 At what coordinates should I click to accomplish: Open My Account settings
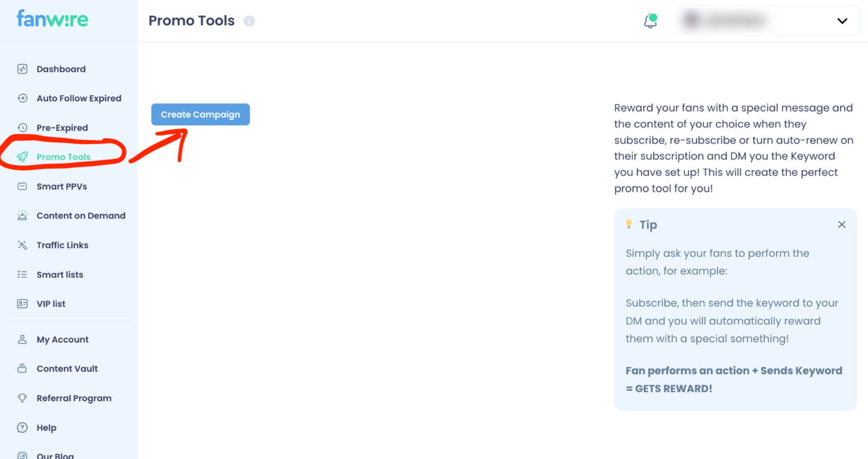[63, 339]
